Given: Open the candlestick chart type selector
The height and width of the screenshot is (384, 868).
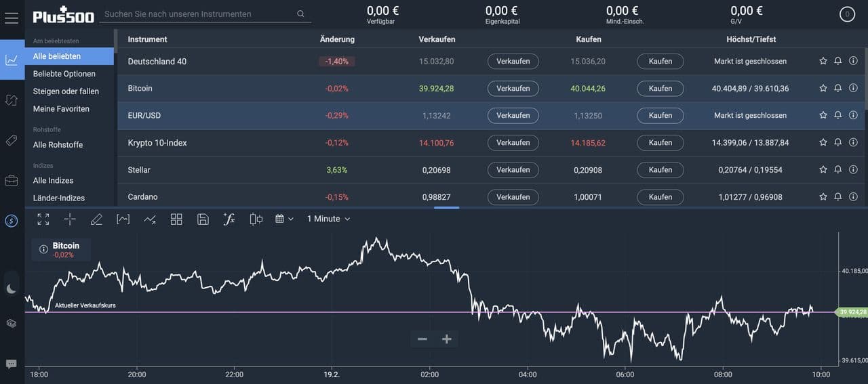Looking at the screenshot, I should (256, 219).
